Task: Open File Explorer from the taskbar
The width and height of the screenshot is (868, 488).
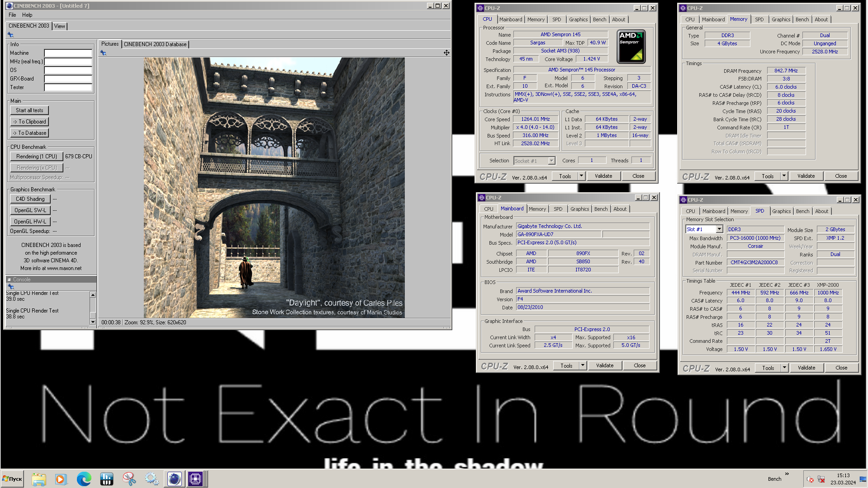Action: [x=39, y=479]
